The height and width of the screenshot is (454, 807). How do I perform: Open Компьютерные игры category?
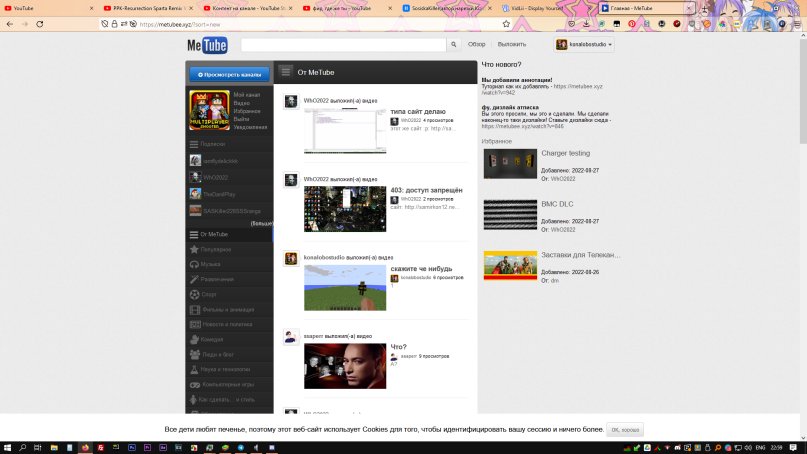pos(223,384)
